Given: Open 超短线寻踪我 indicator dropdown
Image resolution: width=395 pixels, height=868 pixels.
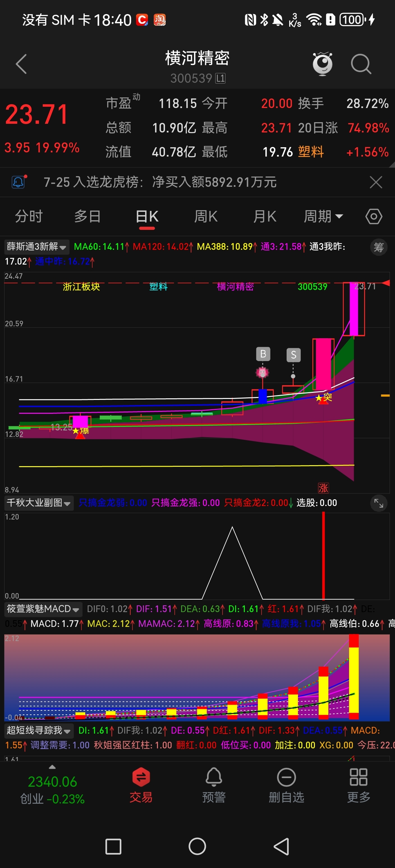Looking at the screenshot, I should 39,730.
